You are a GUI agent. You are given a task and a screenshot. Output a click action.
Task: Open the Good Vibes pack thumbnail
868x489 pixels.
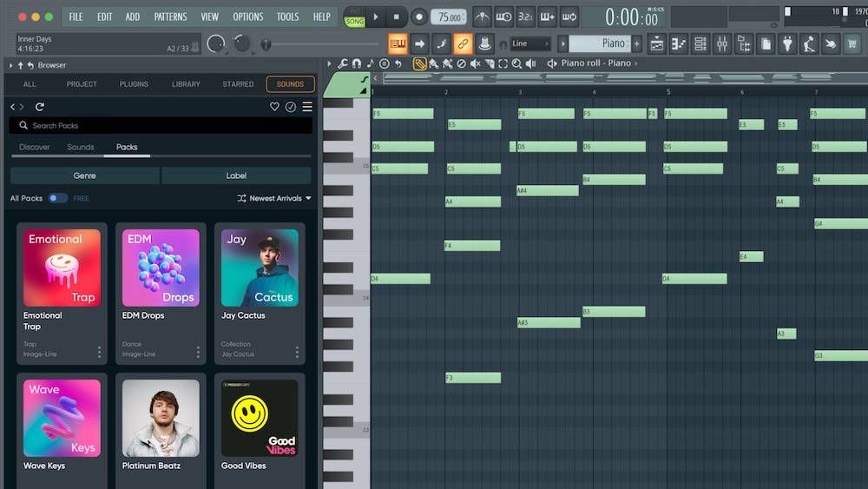pos(260,418)
